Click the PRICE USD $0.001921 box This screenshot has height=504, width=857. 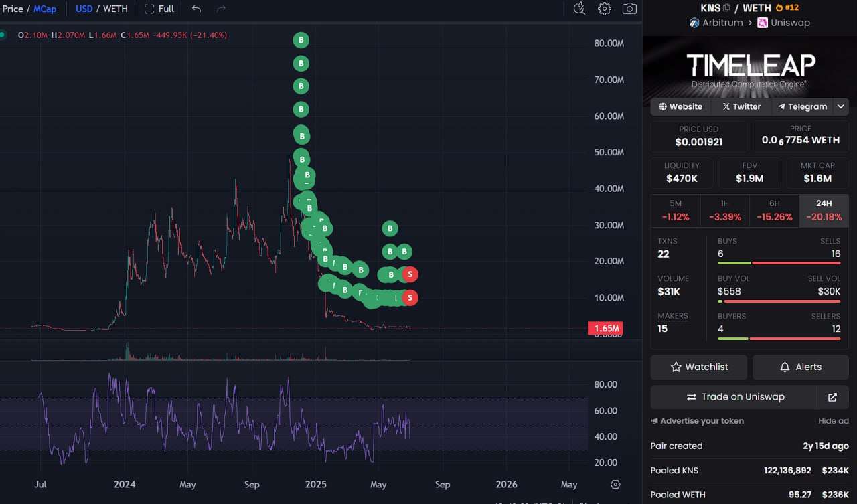[x=699, y=136]
